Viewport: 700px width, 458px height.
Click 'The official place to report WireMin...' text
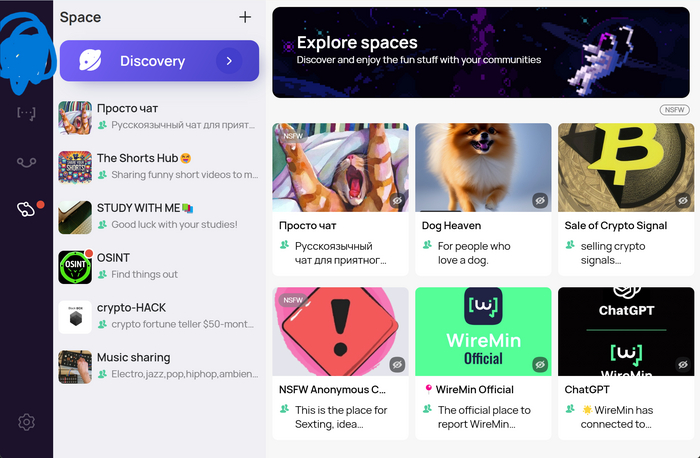point(484,417)
